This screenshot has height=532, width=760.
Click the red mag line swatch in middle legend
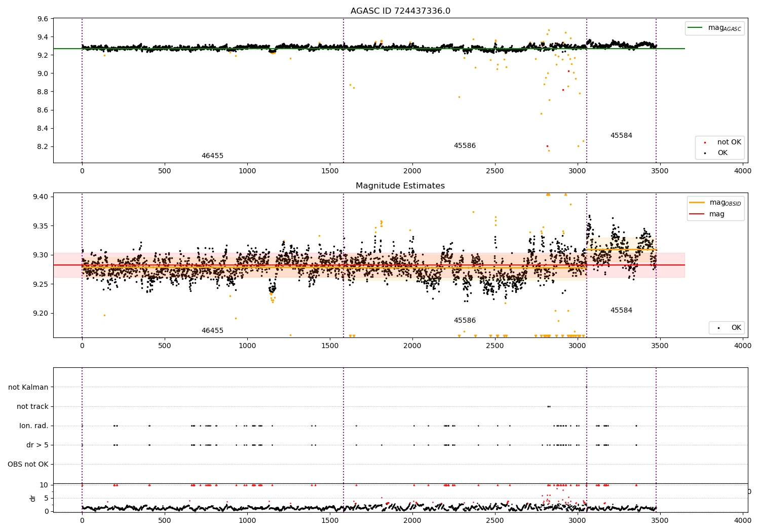(697, 214)
